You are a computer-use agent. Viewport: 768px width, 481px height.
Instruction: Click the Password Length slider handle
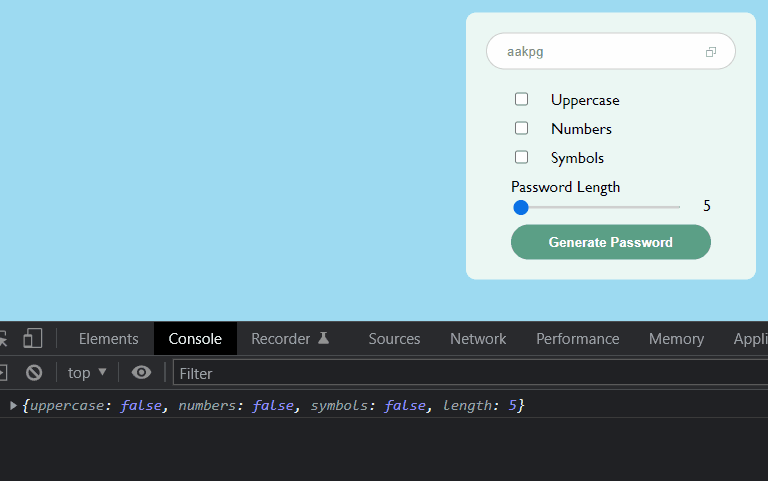pos(521,207)
